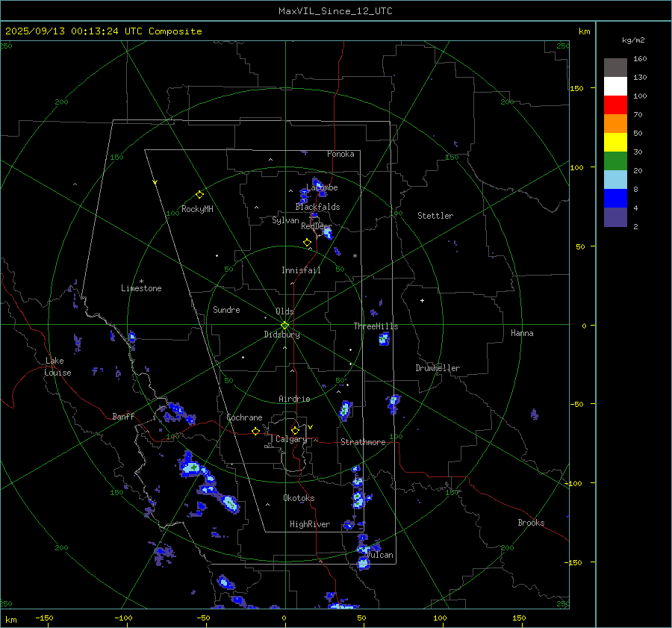Click the Limestone label
672x628 pixels.
pyautogui.click(x=141, y=288)
